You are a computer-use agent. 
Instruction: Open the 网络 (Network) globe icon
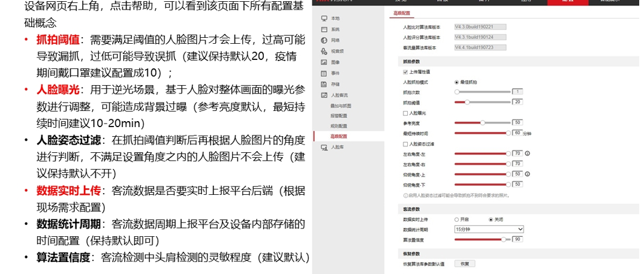point(324,40)
